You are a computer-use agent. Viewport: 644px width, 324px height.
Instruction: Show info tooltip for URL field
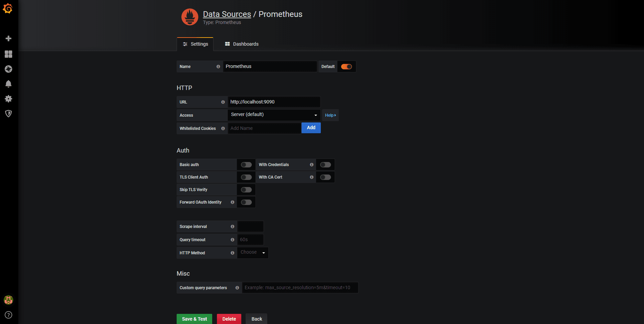click(223, 102)
